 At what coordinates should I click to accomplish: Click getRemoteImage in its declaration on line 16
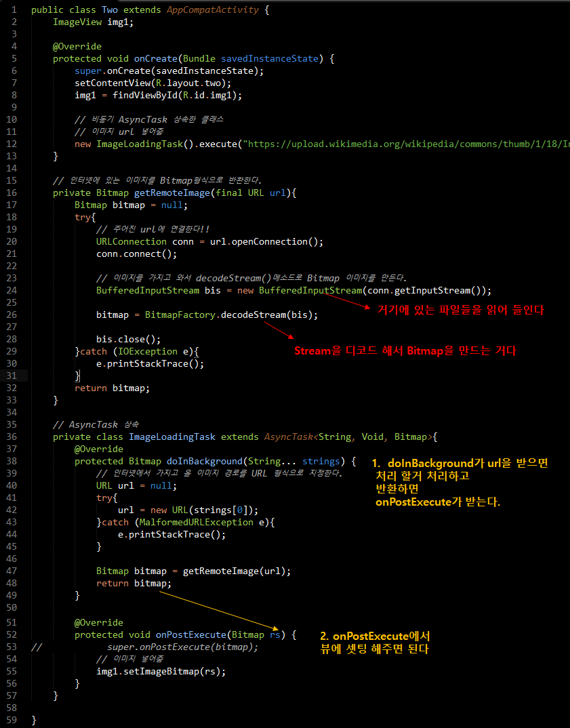point(171,193)
